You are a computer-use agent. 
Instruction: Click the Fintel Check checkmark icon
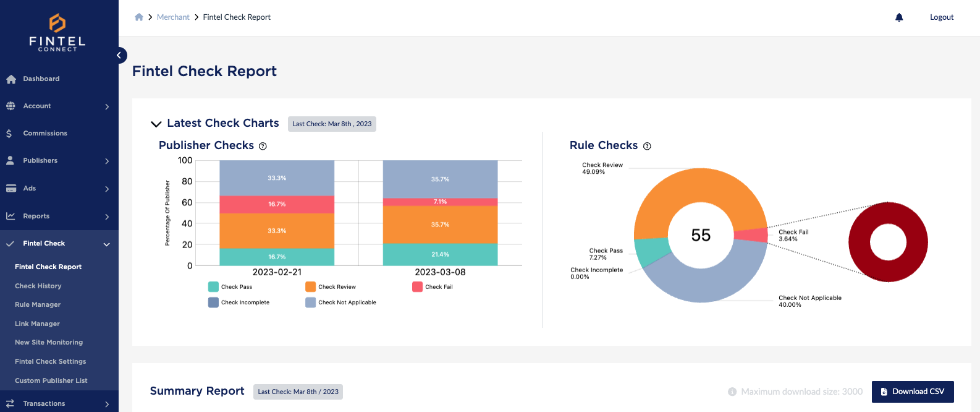[x=10, y=244]
